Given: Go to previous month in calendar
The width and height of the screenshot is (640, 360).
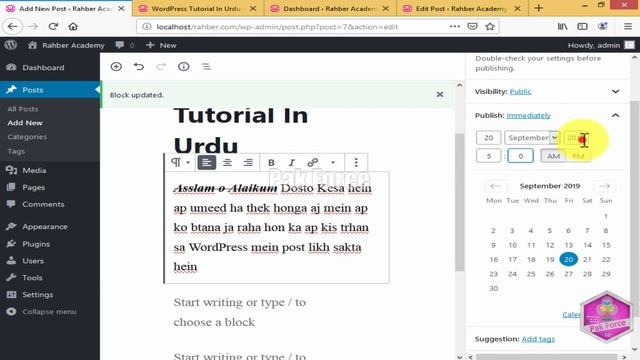Looking at the screenshot, I should 496,186.
